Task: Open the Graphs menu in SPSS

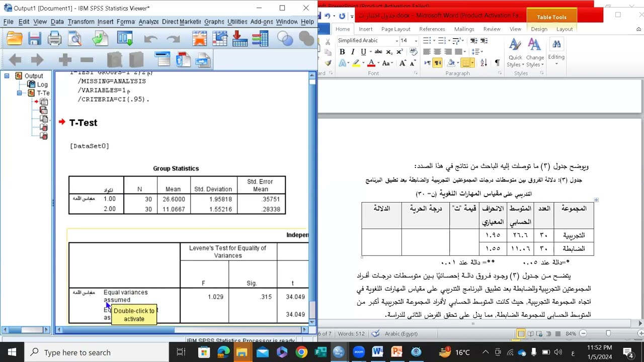Action: tap(214, 22)
